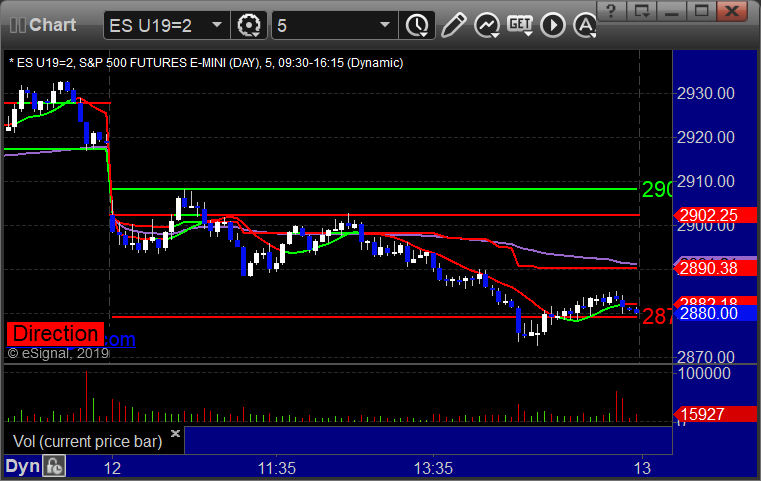Screen dimensions: 761x481
Task: Click the 100000 volume axis label
Action: point(704,373)
